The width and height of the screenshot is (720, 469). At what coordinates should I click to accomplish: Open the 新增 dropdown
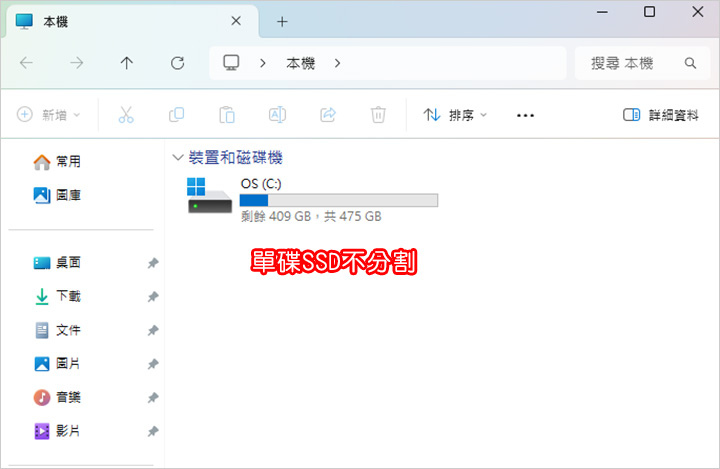click(49, 115)
